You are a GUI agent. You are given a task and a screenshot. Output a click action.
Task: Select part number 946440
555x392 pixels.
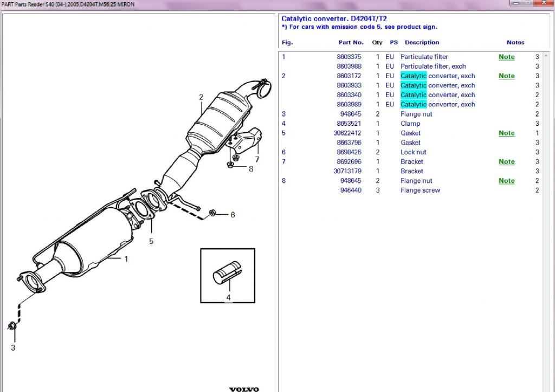click(351, 190)
